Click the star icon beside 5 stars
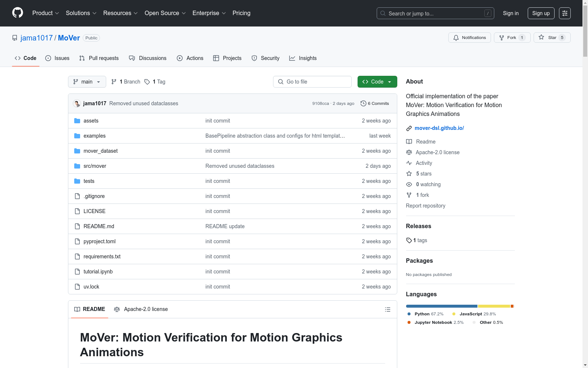The height and width of the screenshot is (368, 588). pos(409,174)
